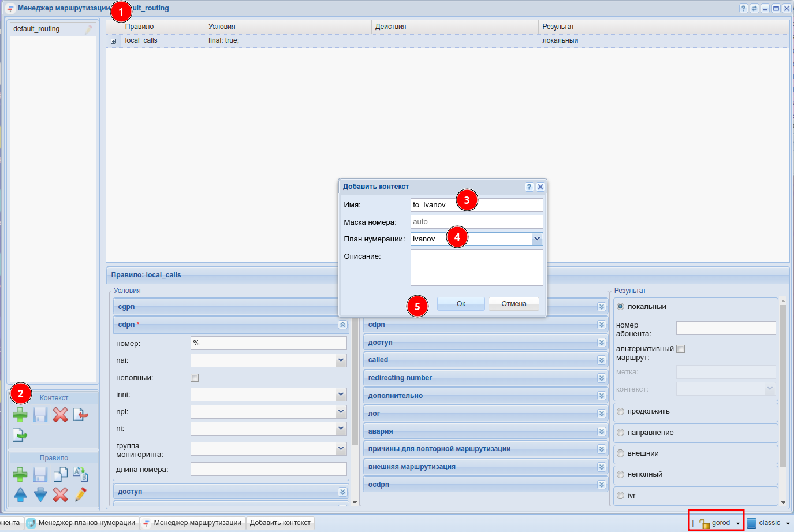
Task: Close the Добавить контекст dialog
Action: coord(540,187)
